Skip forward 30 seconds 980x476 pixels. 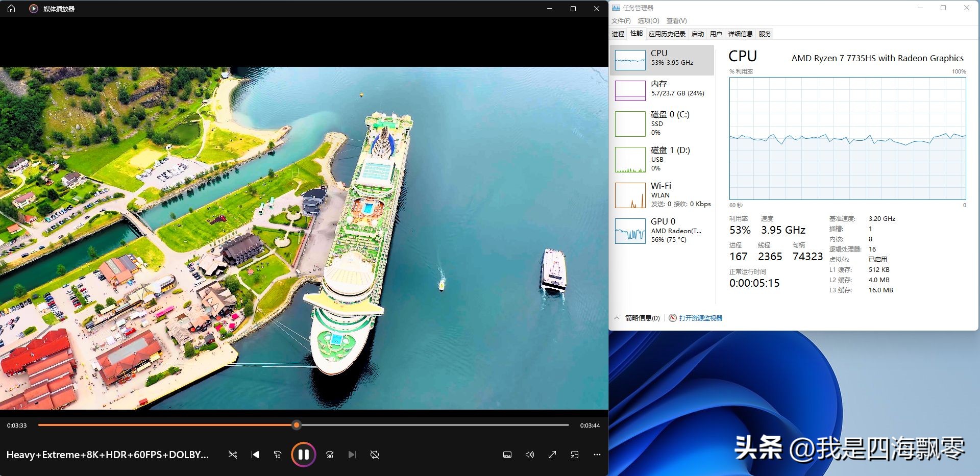[330, 455]
